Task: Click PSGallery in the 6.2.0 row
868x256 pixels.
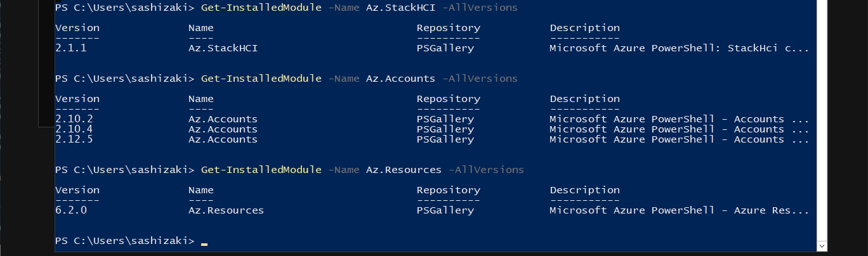Action: 445,210
